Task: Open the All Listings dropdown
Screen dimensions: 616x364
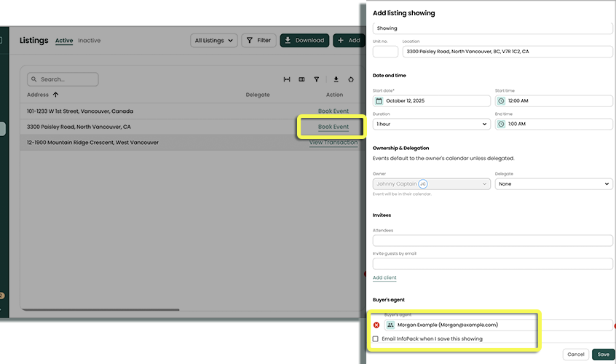Action: click(214, 41)
